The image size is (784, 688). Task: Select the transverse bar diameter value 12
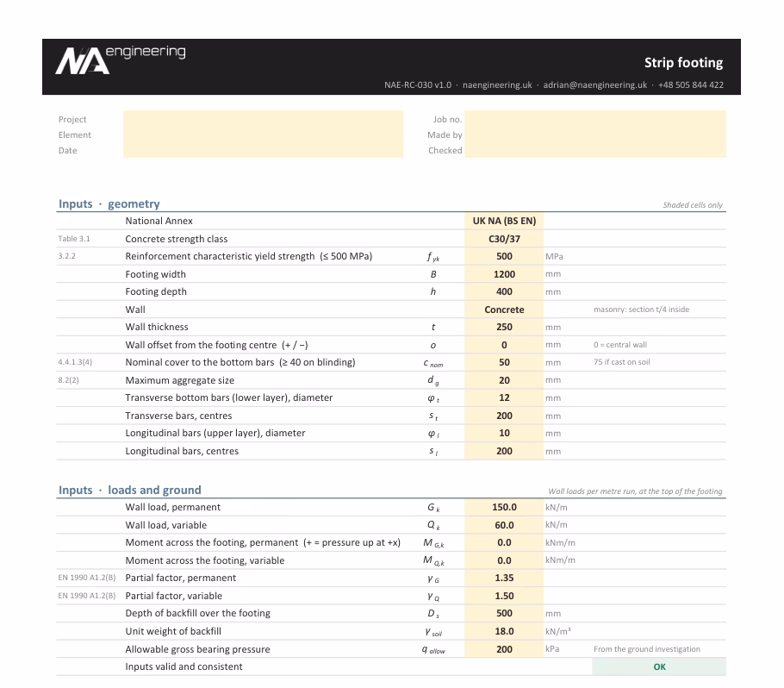tap(504, 397)
